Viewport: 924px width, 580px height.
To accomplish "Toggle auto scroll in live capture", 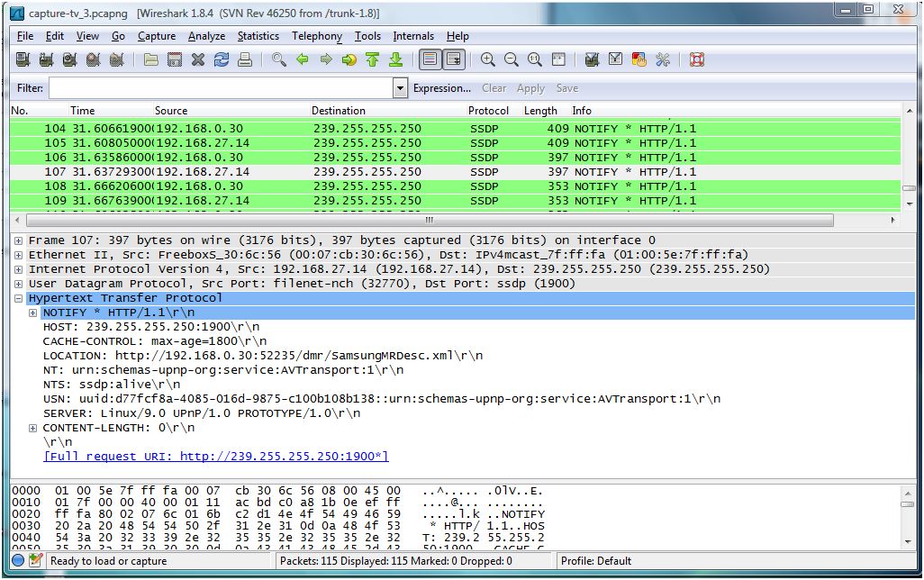I will tap(454, 59).
